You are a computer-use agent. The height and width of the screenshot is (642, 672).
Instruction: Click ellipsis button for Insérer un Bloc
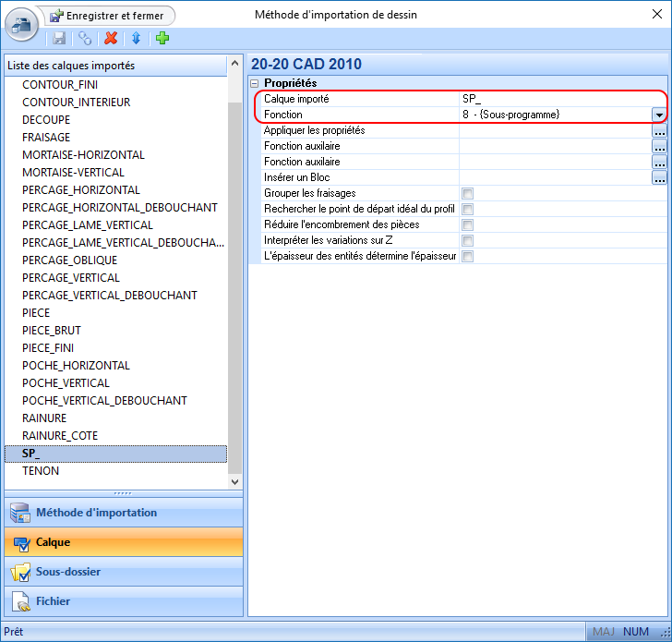(659, 177)
